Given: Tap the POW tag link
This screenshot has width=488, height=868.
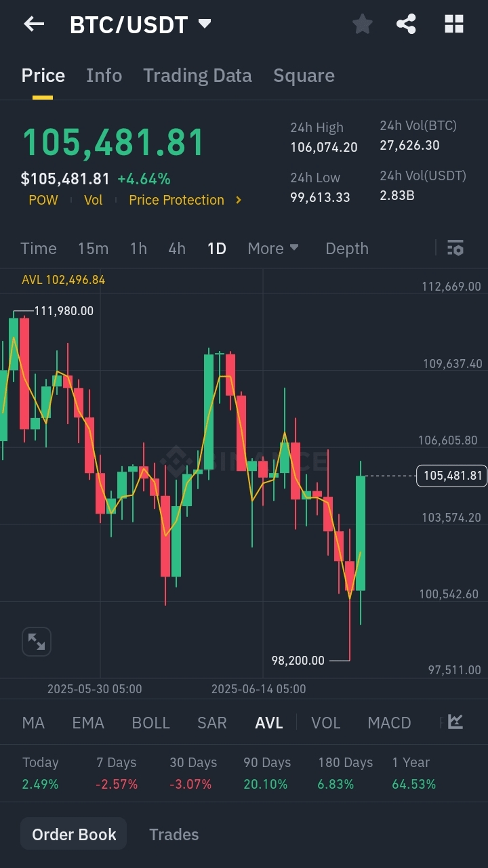Looking at the screenshot, I should [43, 200].
